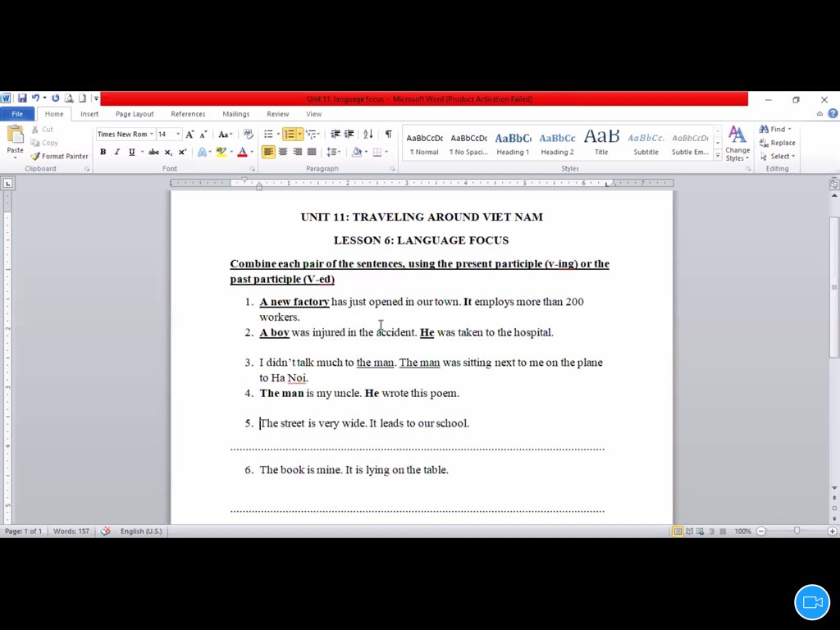Click the Sort icon in Paragraph group

tap(368, 134)
